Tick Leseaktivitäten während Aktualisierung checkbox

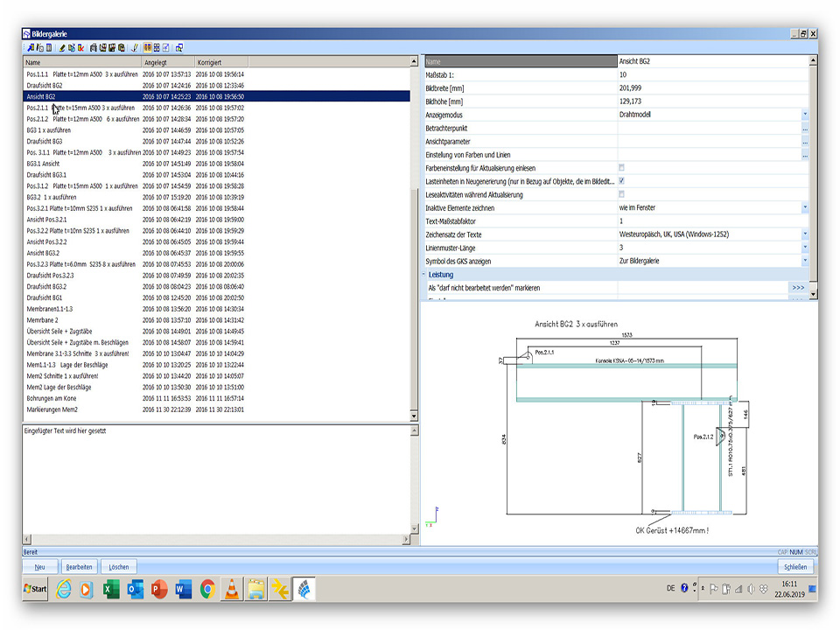point(622,194)
